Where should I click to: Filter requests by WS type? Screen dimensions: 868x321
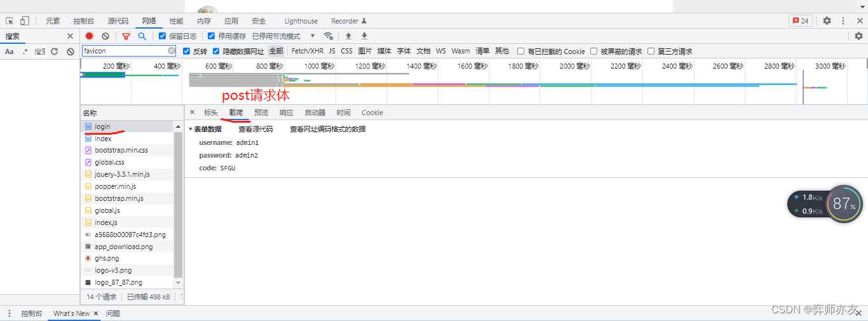pos(441,51)
